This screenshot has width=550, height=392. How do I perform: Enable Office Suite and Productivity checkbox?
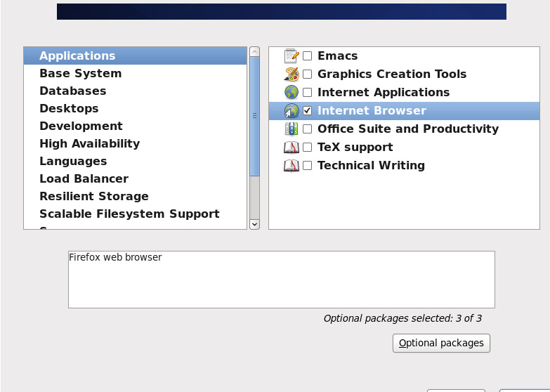[307, 129]
